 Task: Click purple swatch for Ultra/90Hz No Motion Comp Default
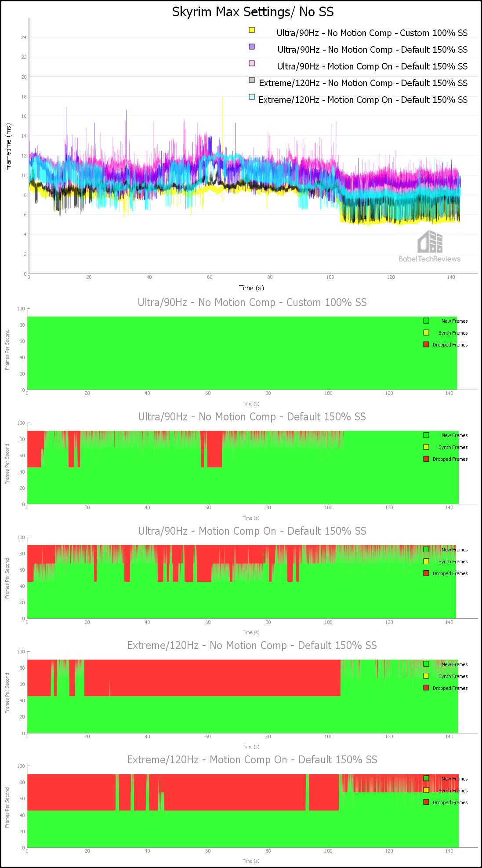252,47
